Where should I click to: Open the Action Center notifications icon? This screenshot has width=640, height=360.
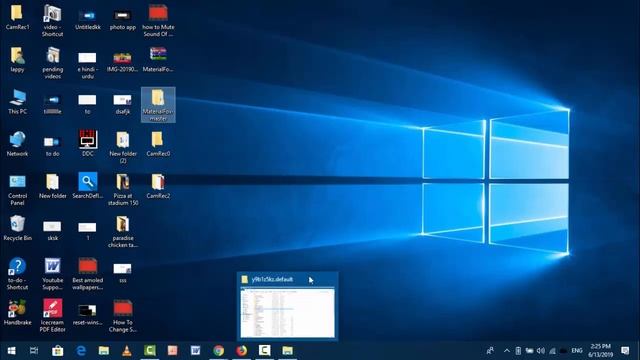(625, 351)
